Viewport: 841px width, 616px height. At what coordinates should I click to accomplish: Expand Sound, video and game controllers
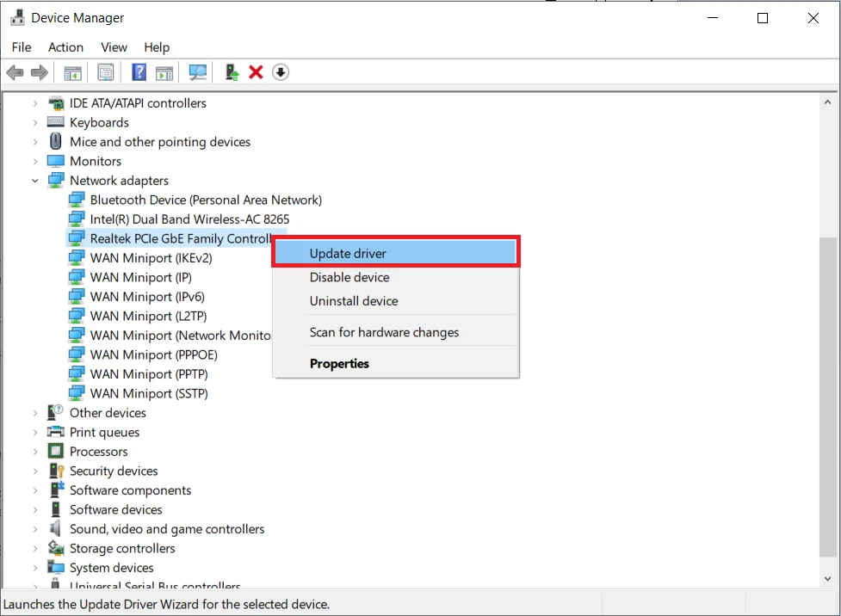[35, 528]
